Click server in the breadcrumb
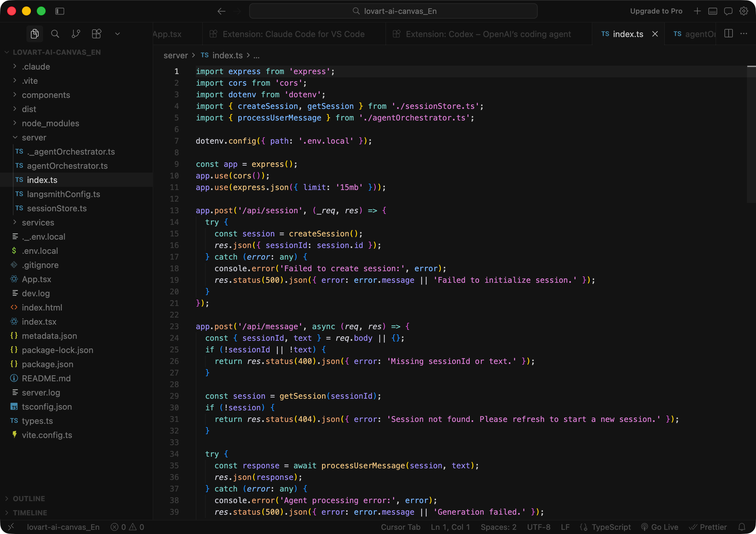This screenshot has width=756, height=534. [x=175, y=55]
